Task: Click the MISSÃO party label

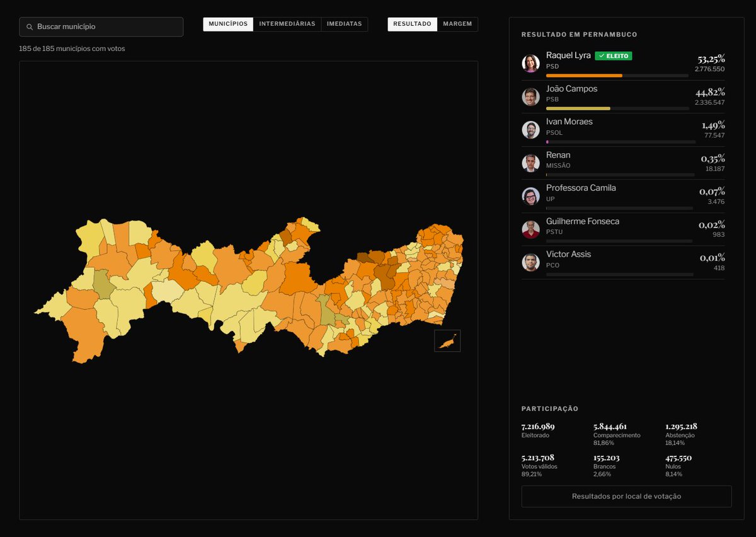Action: point(558,166)
